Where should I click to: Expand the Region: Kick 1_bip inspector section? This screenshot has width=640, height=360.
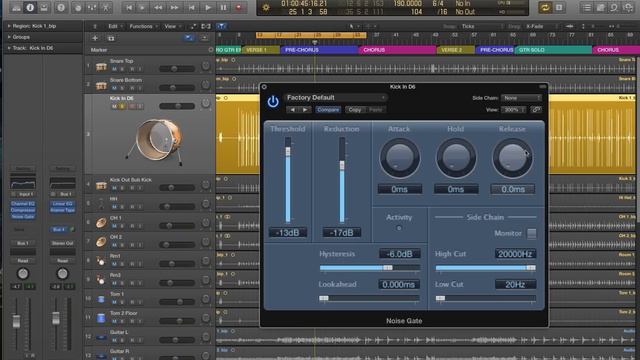click(x=9, y=26)
